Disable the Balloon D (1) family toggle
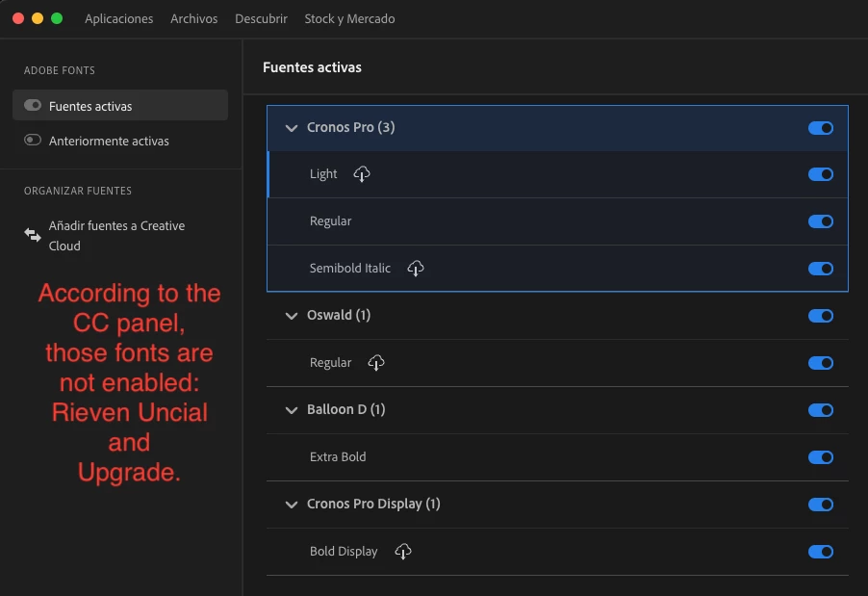The width and height of the screenshot is (868, 596). (821, 410)
